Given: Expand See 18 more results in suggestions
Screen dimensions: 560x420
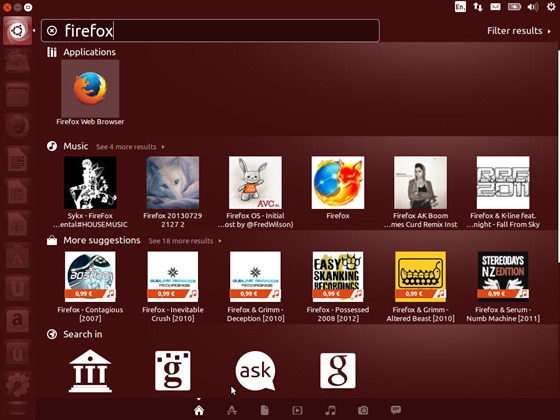Looking at the screenshot, I should point(185,241).
